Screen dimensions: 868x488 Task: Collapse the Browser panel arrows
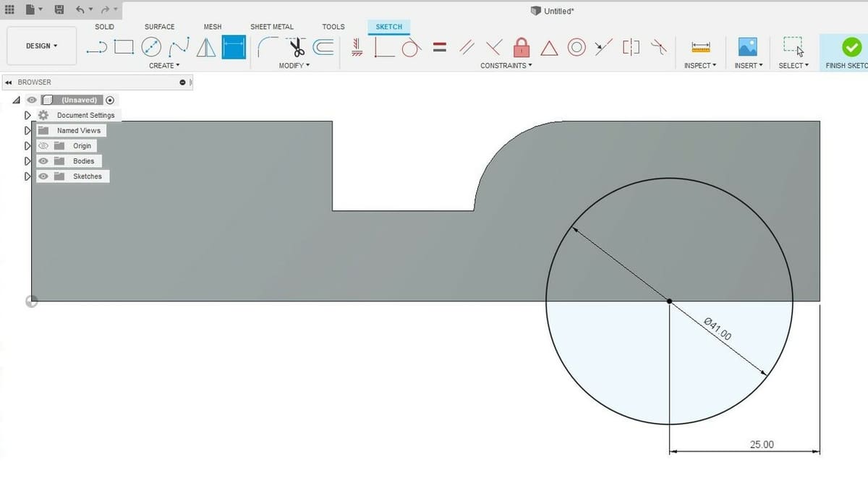tap(8, 82)
